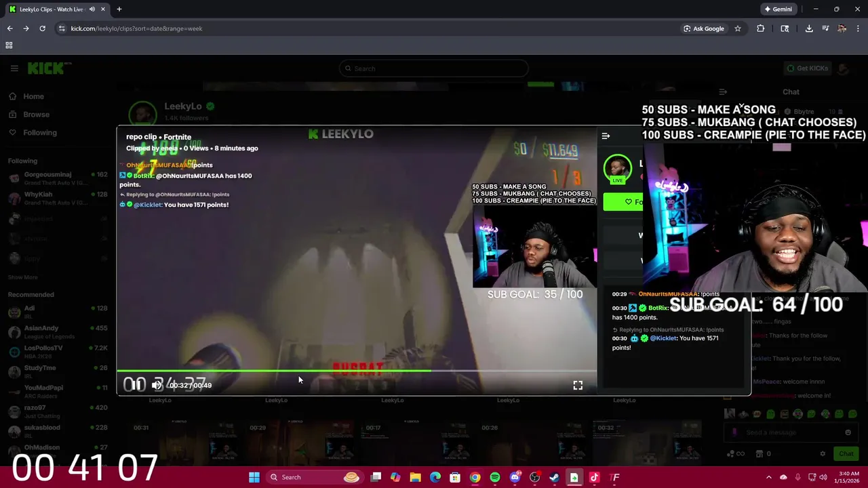This screenshot has width=868, height=488.
Task: Open the media controls icon in toolbar
Action: pos(825,28)
